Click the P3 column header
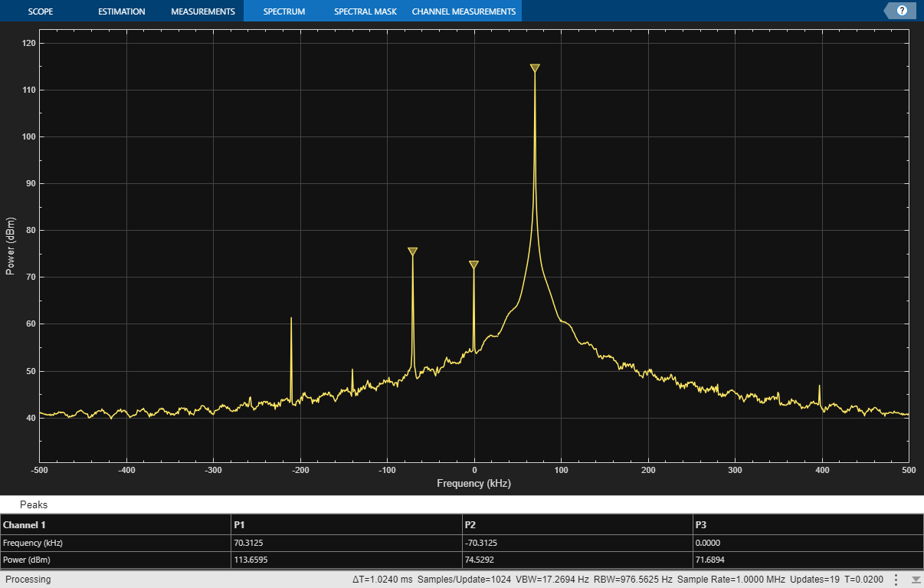Viewport: 924px width, 588px height. tap(702, 525)
